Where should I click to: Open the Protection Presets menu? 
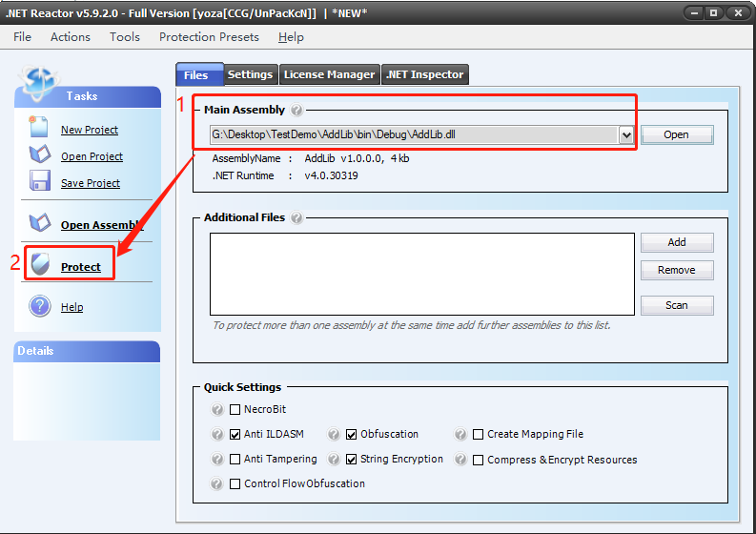point(209,37)
